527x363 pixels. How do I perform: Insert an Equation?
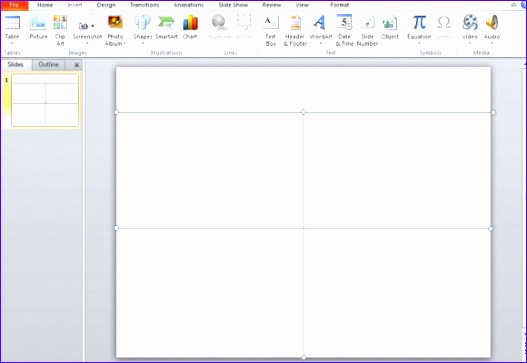pos(419,30)
